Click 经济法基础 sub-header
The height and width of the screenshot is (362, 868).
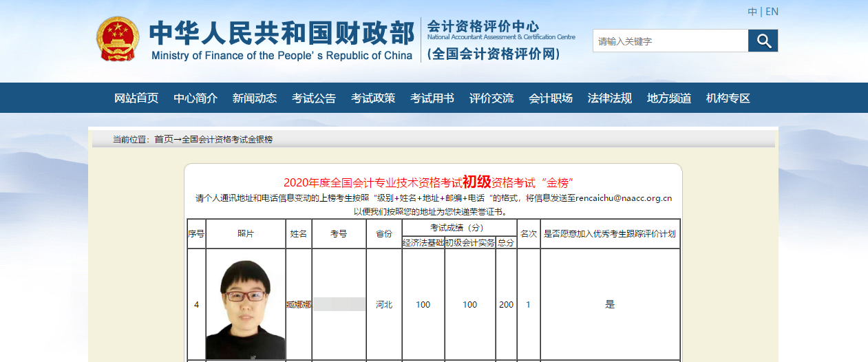tap(423, 243)
